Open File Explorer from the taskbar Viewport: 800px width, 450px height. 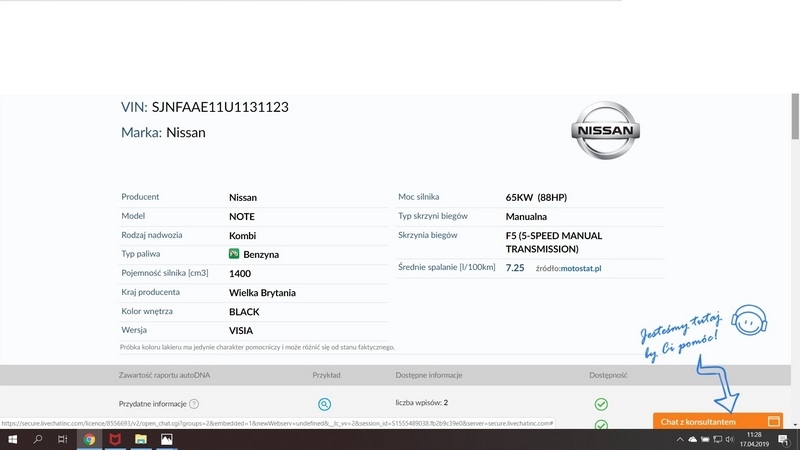click(141, 439)
